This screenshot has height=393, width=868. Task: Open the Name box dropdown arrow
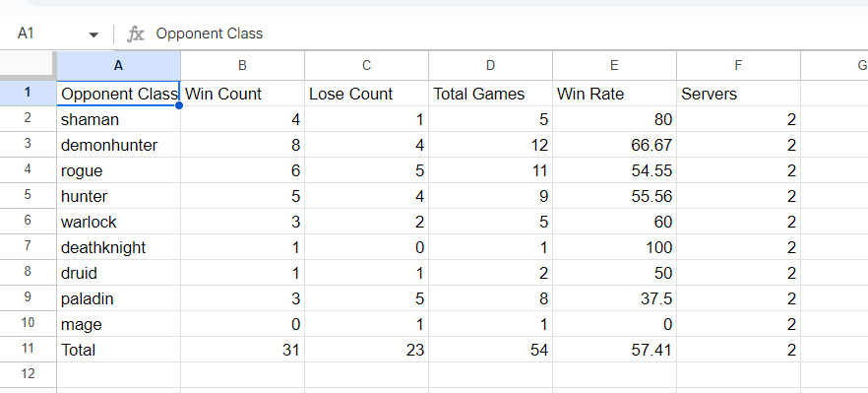[93, 34]
